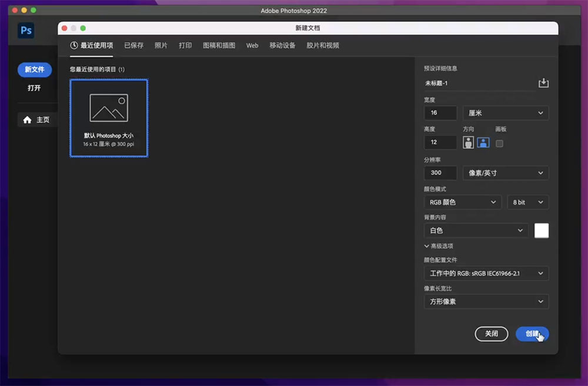Click the 新文件 button in home screen
Screen dimensions: 588x386
[x=35, y=70]
